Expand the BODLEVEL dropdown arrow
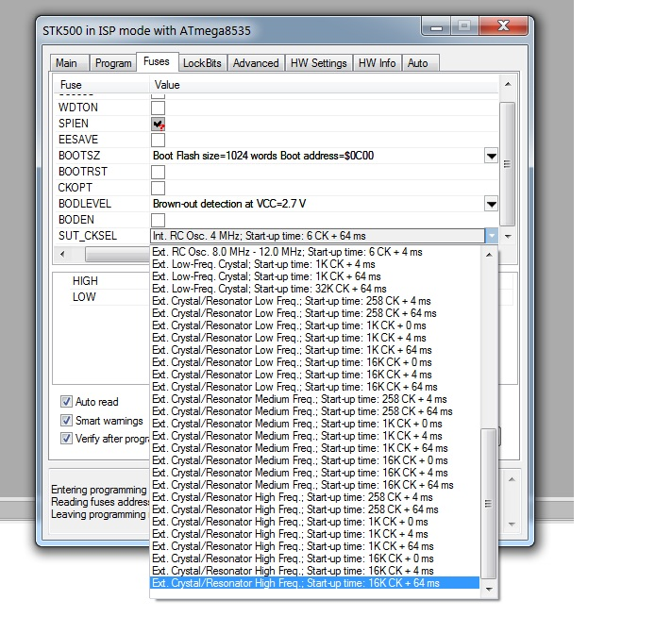The image size is (672, 617). tap(491, 204)
